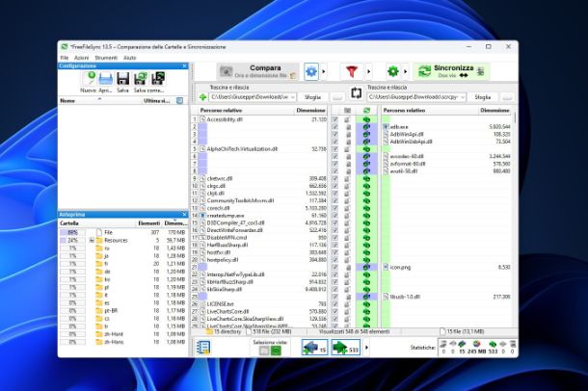Click sync action icon for adb.exe row
This screenshot has height=391, width=588.
click(366, 127)
